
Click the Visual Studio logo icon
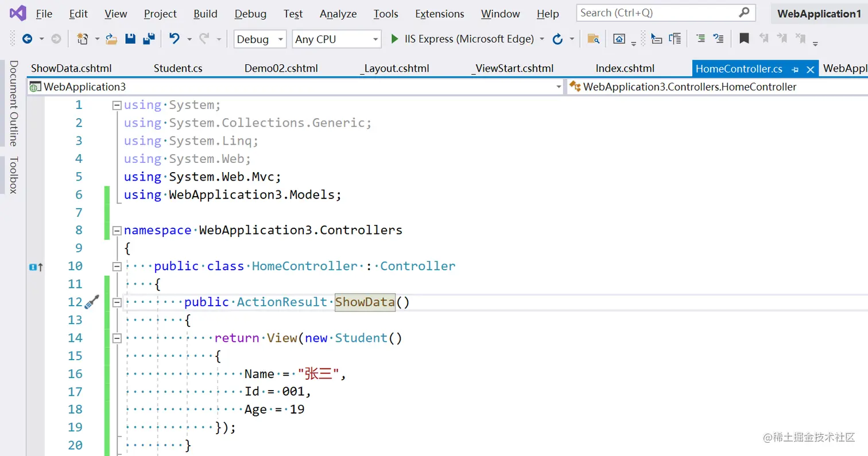coord(18,13)
